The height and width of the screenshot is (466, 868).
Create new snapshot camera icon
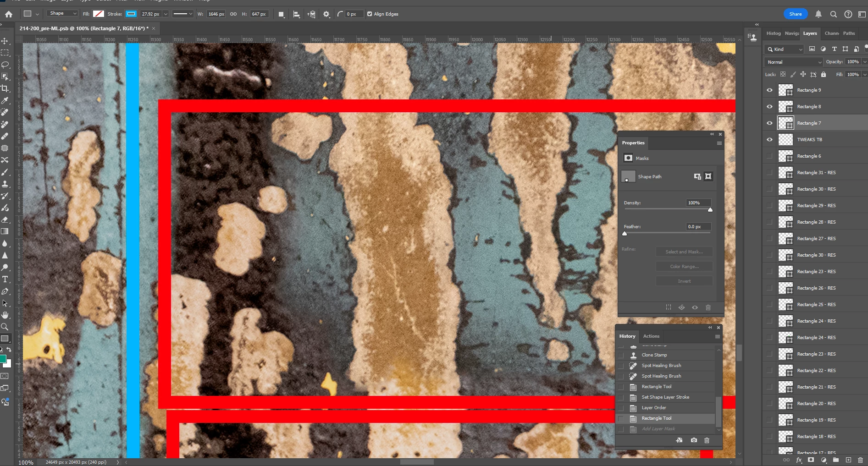694,440
